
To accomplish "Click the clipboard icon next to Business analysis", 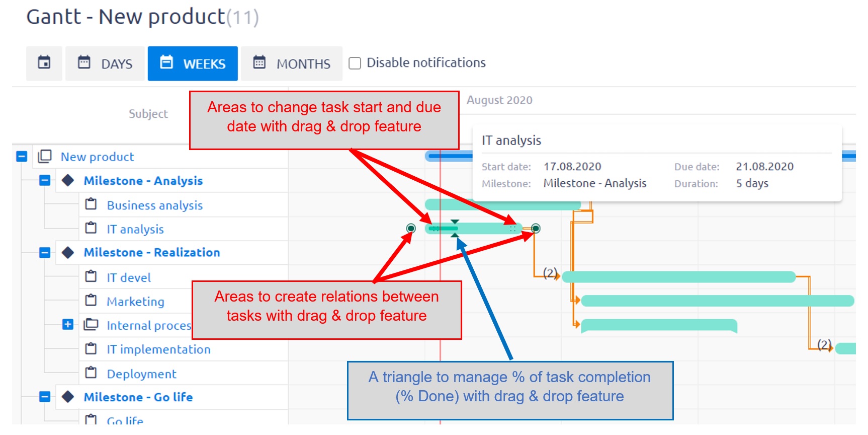I will pos(91,204).
